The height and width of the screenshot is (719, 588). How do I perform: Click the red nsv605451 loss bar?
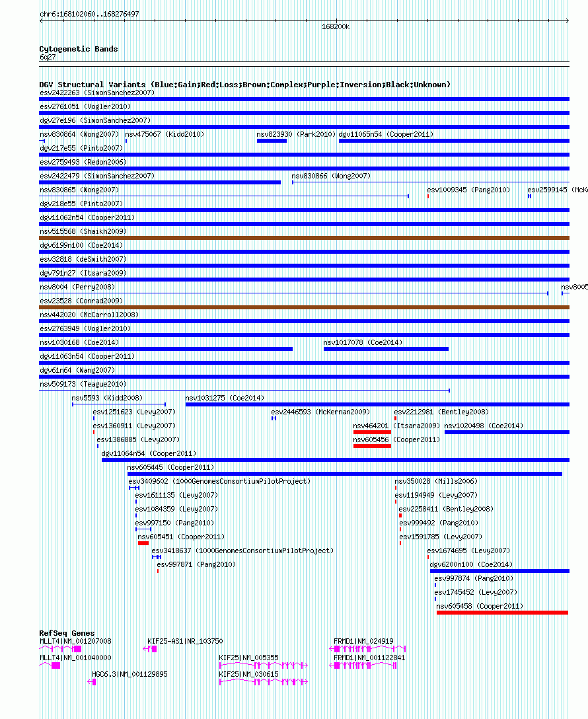pyautogui.click(x=143, y=543)
